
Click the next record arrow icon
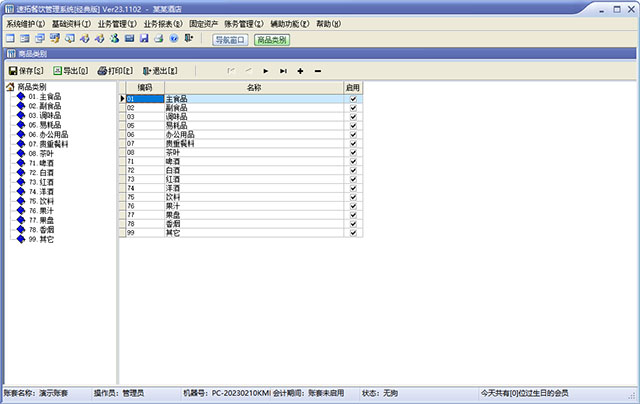coord(266,71)
